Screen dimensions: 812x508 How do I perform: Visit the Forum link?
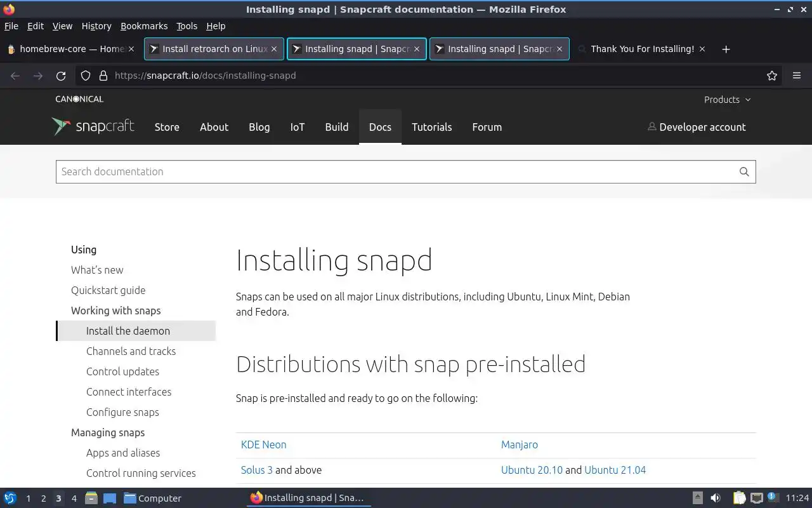click(x=487, y=127)
